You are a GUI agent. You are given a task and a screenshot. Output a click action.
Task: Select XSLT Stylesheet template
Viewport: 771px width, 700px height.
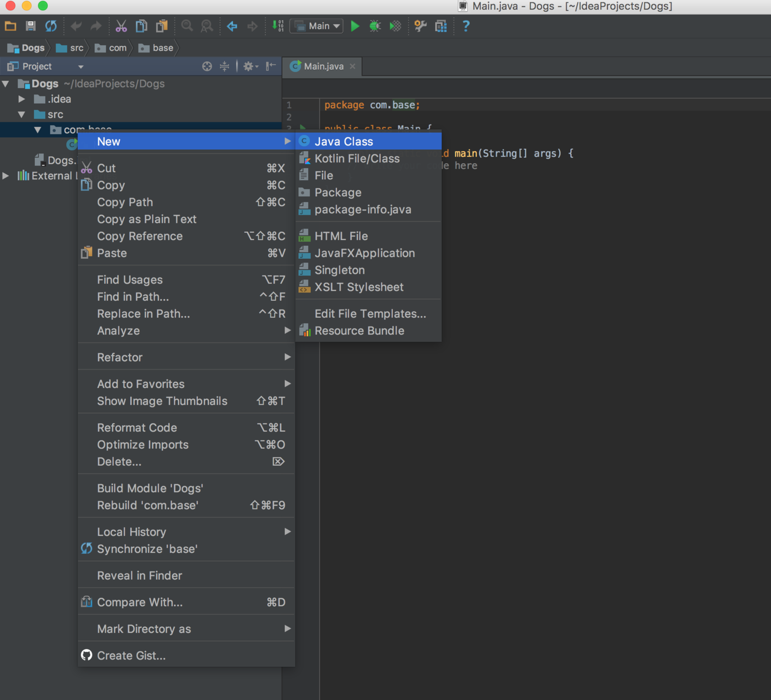pyautogui.click(x=368, y=287)
